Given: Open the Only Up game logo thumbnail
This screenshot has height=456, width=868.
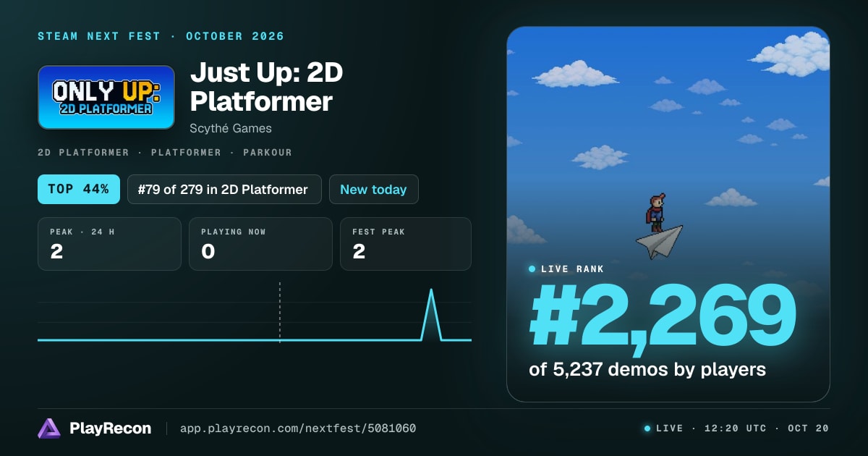Looking at the screenshot, I should (x=106, y=98).
